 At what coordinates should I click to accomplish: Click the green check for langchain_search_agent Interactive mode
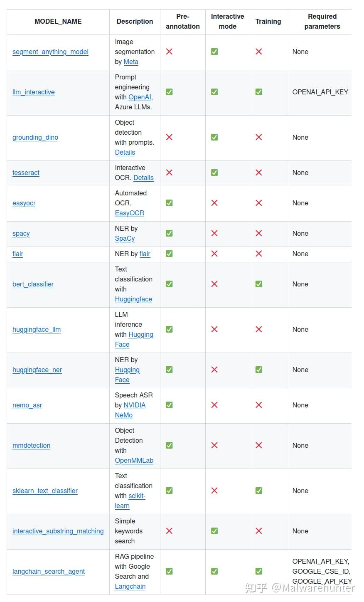click(214, 571)
